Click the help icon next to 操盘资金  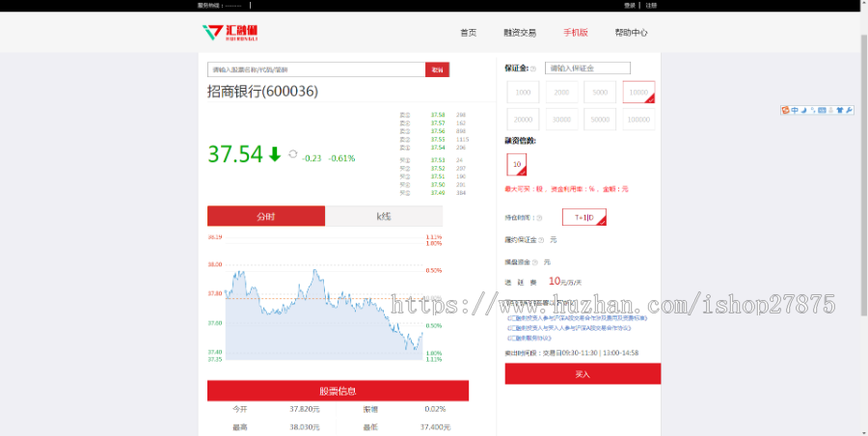point(534,262)
